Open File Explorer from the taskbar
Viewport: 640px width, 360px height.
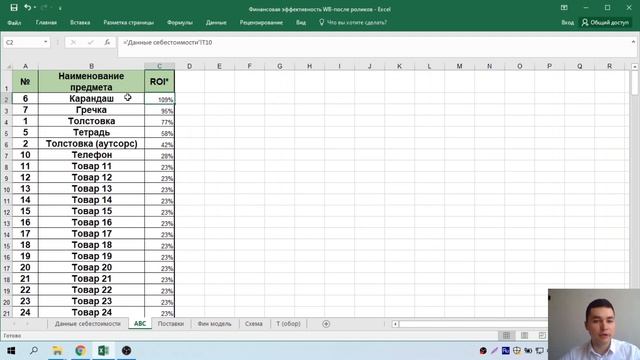(57, 351)
